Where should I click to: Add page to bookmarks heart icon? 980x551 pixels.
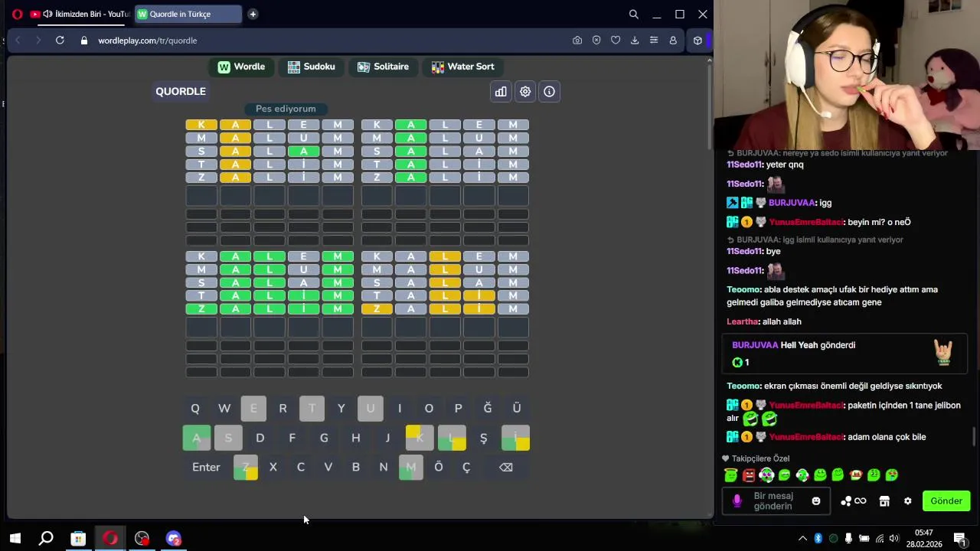coord(616,41)
